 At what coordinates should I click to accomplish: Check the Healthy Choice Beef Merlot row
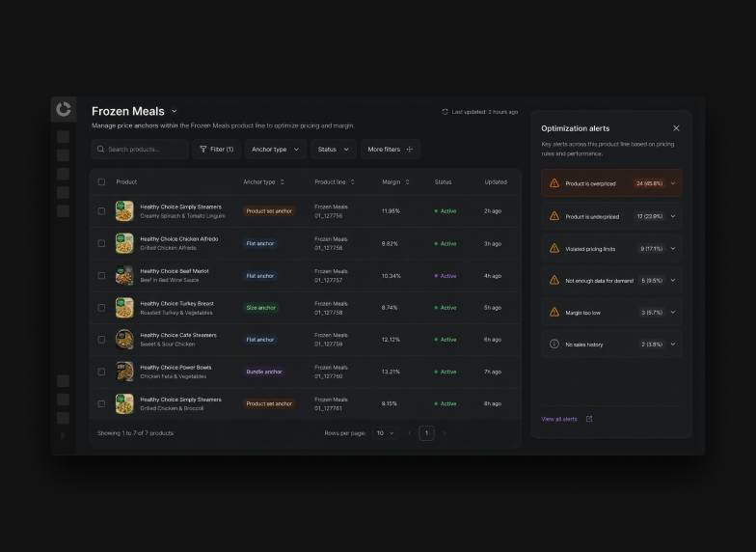click(101, 276)
